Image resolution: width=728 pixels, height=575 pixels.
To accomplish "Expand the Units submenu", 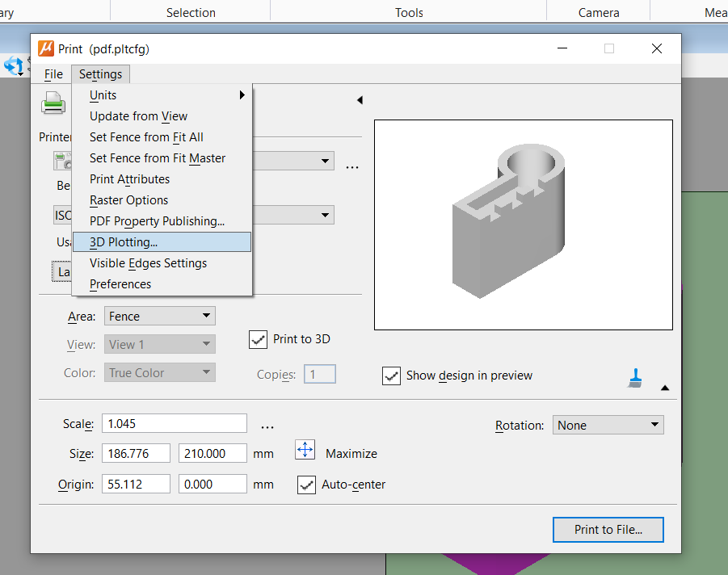I will pyautogui.click(x=162, y=95).
